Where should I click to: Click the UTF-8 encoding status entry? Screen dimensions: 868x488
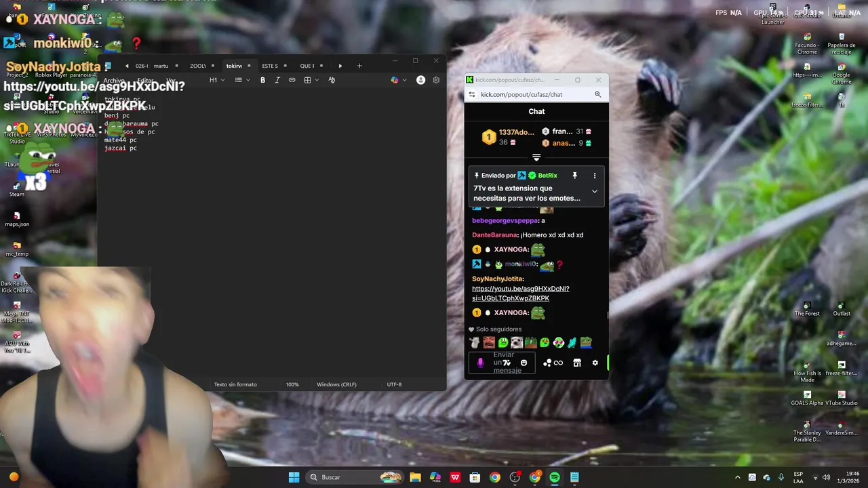pos(394,384)
